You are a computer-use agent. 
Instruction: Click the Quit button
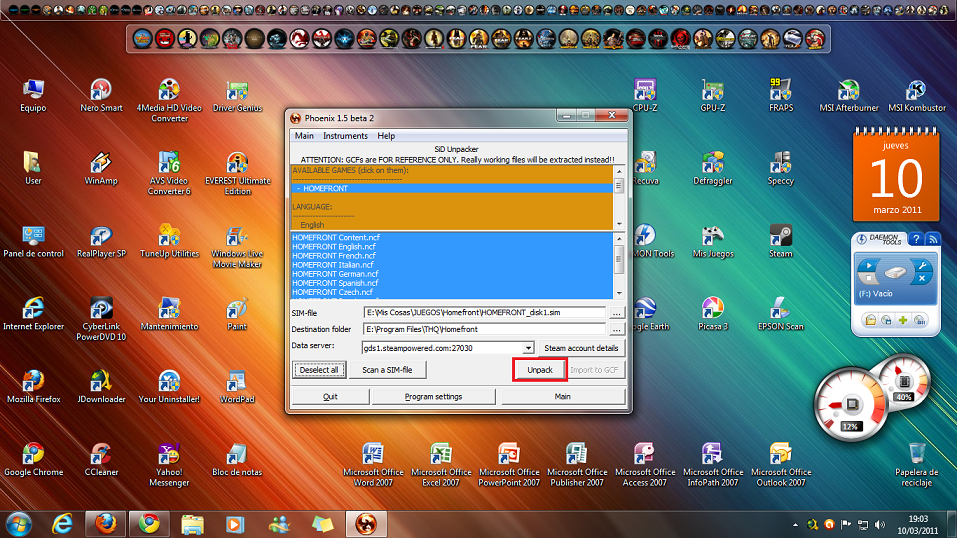330,397
